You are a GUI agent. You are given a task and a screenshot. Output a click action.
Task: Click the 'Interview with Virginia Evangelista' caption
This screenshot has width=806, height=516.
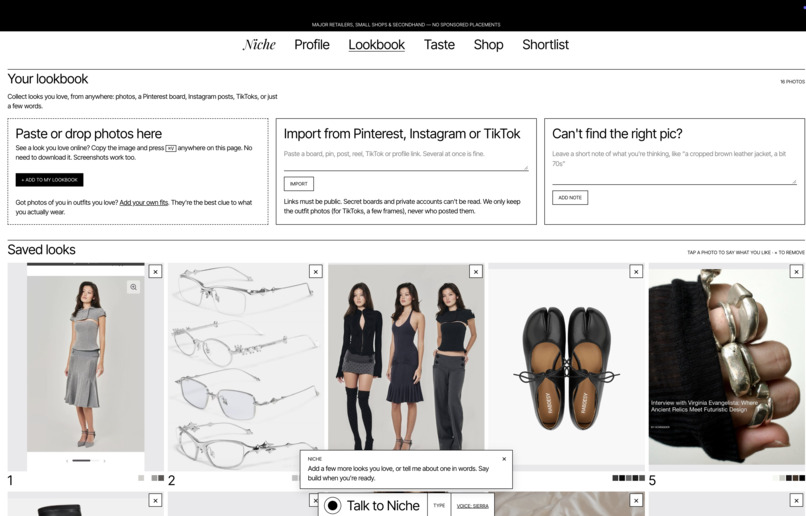[705, 406]
